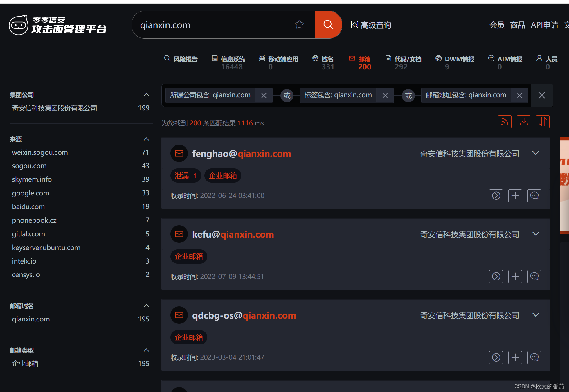The width and height of the screenshot is (569, 392).
Task: Star the qianxin.com search query
Action: [299, 25]
